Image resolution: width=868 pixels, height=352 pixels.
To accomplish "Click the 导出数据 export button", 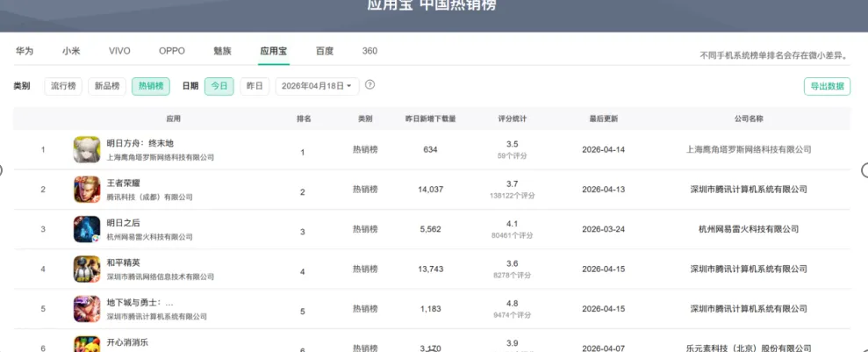I will coord(827,86).
